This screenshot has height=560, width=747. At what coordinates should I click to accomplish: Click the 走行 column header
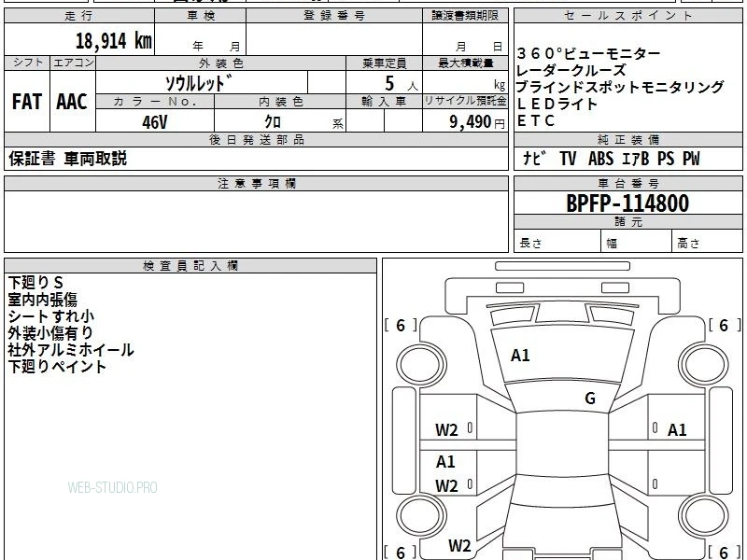(79, 16)
